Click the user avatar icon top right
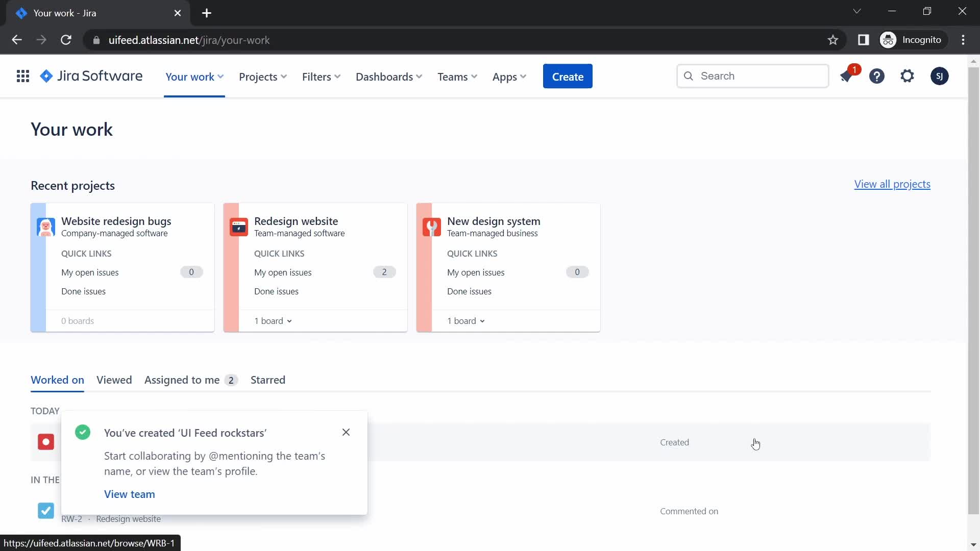Screen dimensions: 980x551 [x=940, y=76]
